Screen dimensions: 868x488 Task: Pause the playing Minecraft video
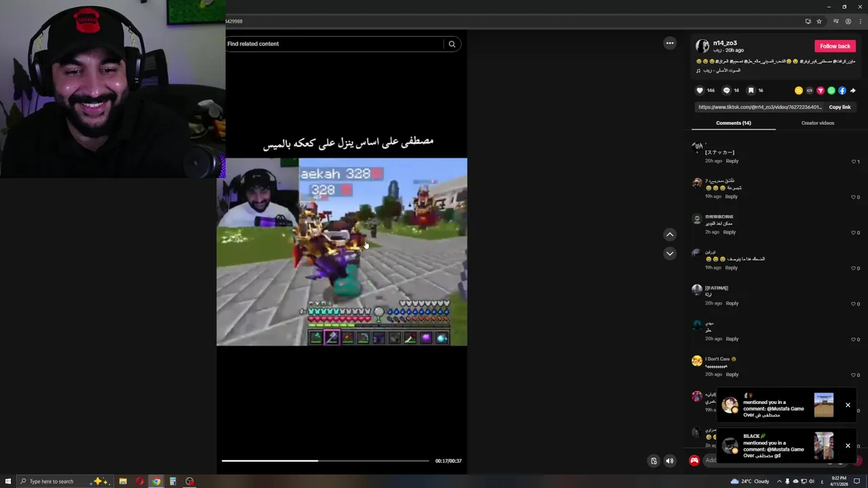pyautogui.click(x=342, y=251)
